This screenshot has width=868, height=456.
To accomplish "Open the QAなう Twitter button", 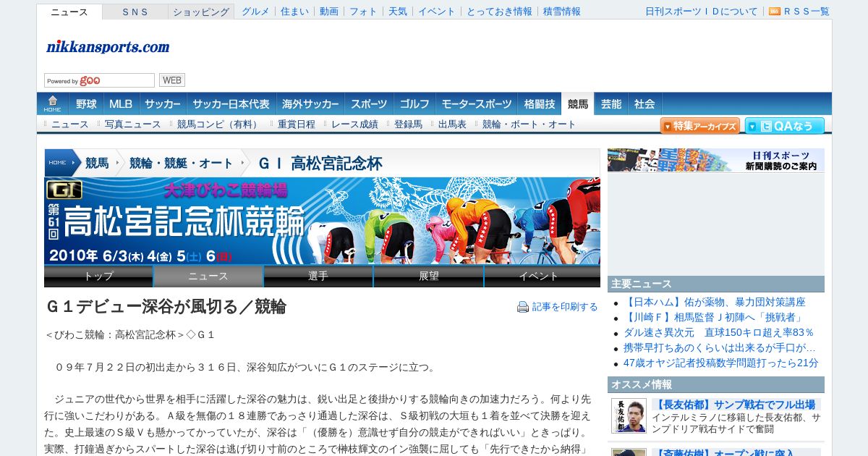I will click(785, 126).
